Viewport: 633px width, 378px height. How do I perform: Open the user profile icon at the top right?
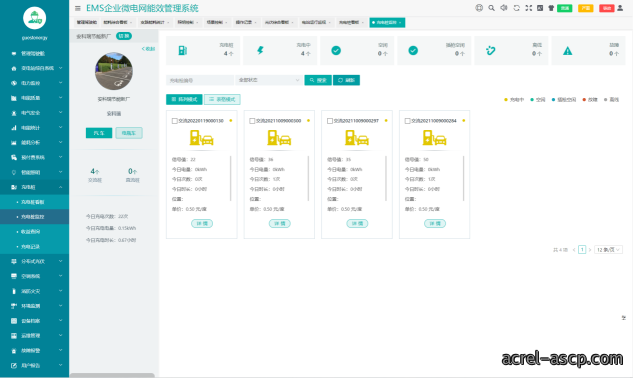click(620, 8)
